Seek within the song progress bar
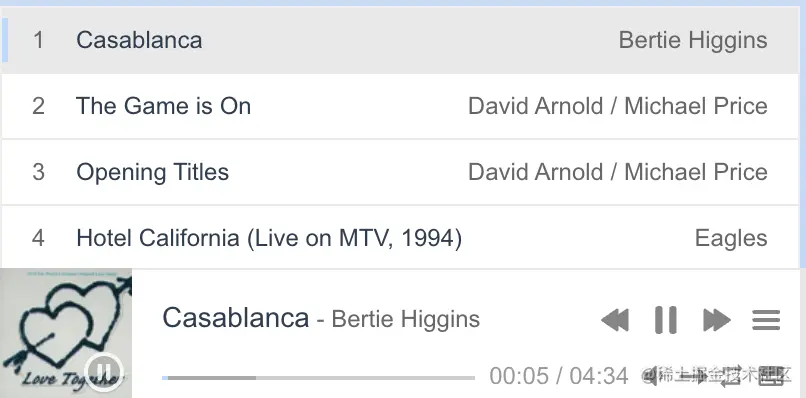The height and width of the screenshot is (398, 806). pos(318,378)
